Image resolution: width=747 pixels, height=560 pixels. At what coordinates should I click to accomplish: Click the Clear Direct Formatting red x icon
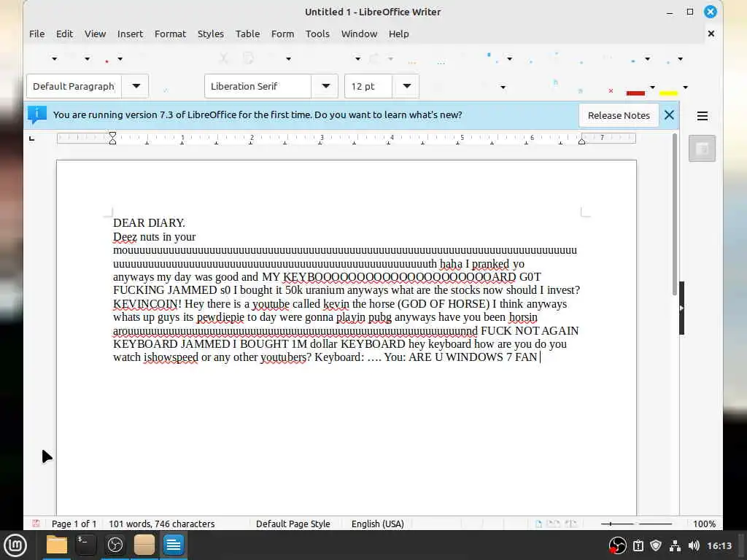coord(611,90)
